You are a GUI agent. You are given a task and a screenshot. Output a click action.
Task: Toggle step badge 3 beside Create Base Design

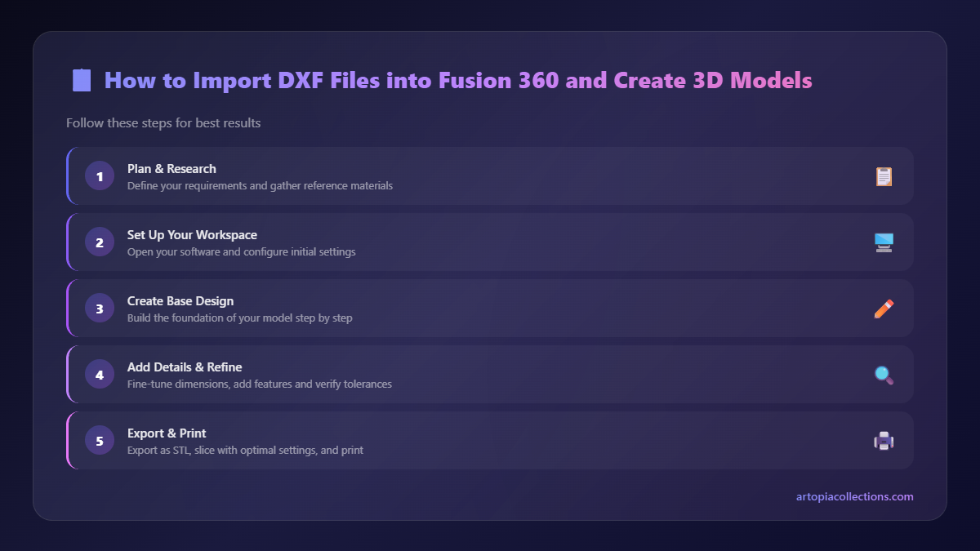pos(99,308)
